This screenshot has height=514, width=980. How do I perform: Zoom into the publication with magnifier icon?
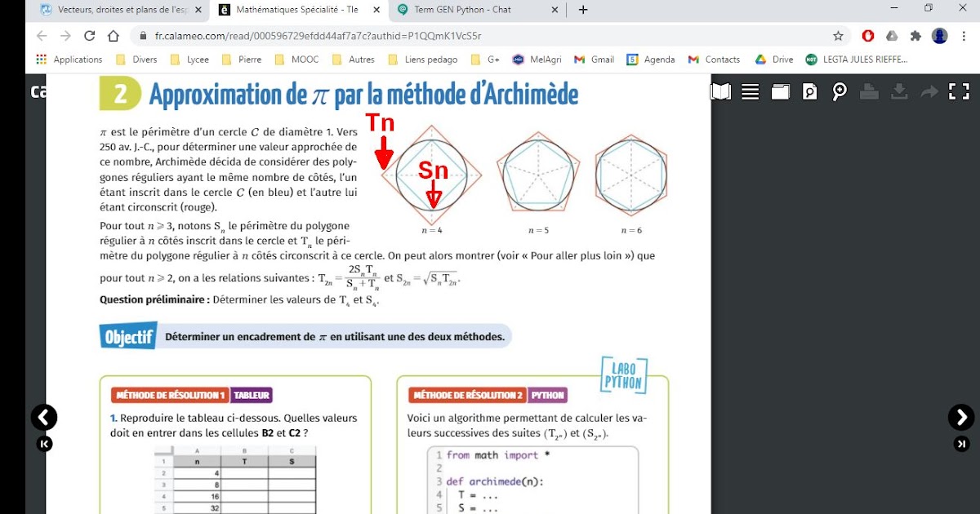point(838,92)
